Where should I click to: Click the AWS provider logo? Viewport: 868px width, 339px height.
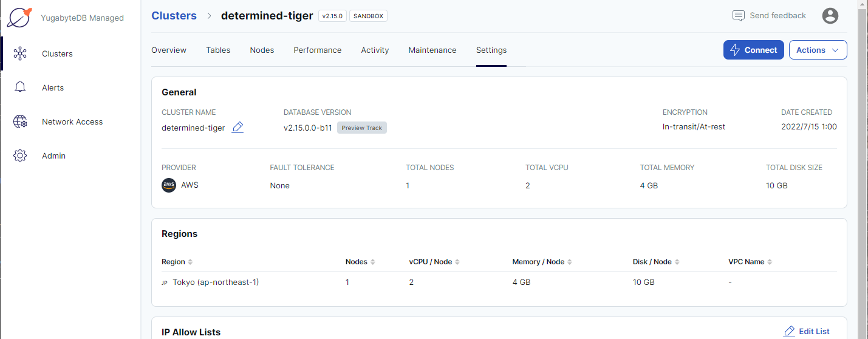[169, 185]
